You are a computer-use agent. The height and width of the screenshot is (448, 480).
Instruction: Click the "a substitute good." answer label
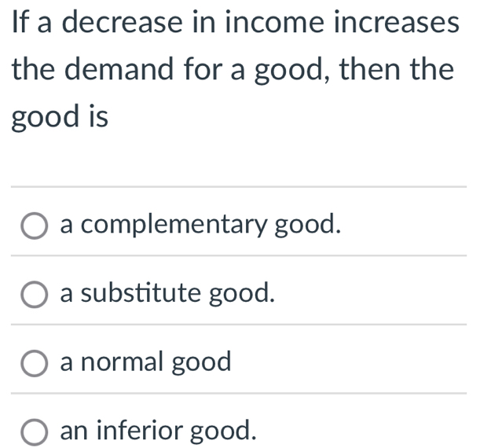(x=168, y=294)
